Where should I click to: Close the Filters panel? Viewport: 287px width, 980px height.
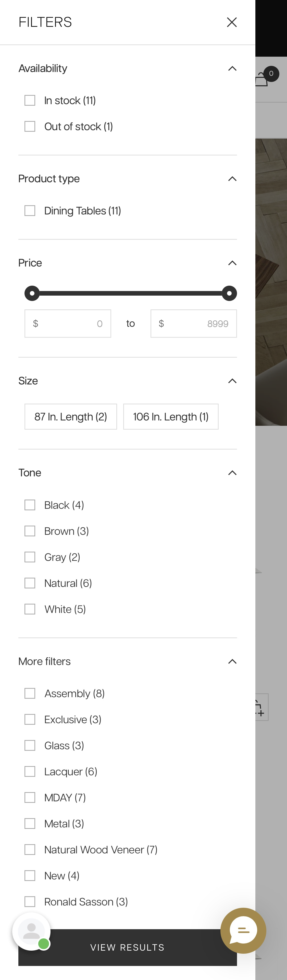point(231,22)
